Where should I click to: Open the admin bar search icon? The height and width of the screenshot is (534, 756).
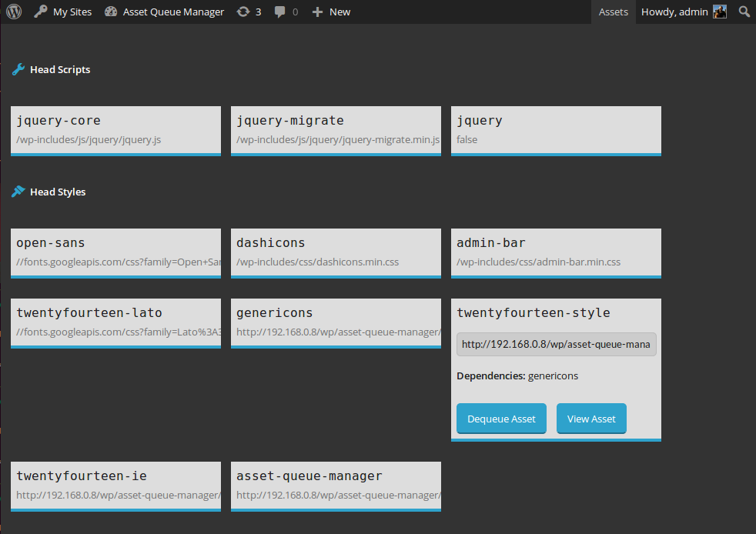pyautogui.click(x=744, y=12)
